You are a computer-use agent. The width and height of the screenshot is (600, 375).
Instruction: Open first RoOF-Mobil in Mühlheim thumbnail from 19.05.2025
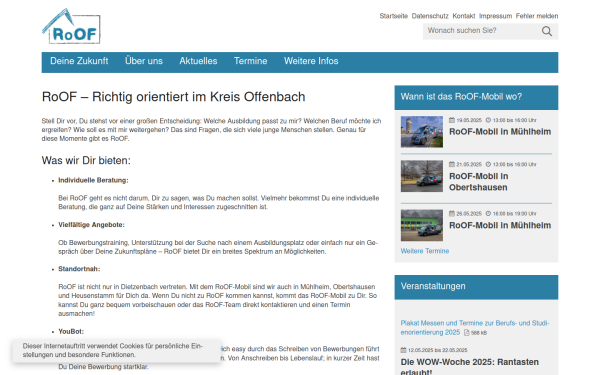click(x=422, y=132)
